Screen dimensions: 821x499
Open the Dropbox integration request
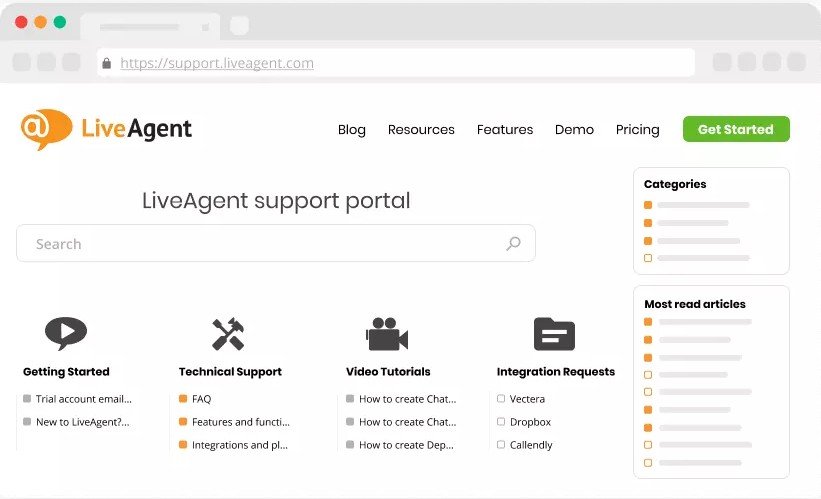pos(530,422)
